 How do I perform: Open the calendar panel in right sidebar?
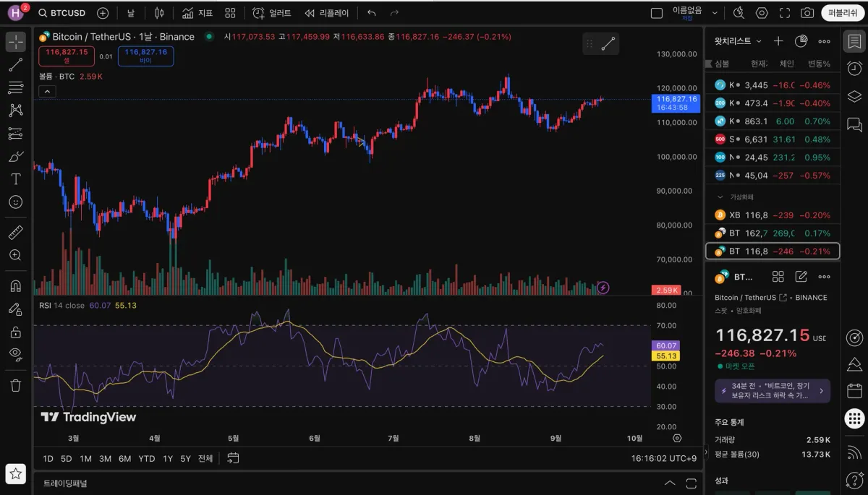click(854, 390)
